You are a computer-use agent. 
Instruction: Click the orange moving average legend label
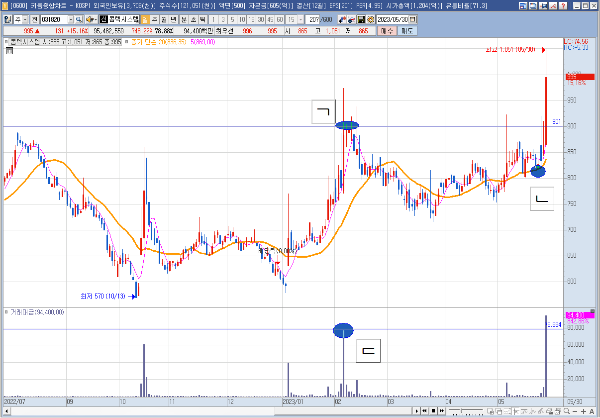158,42
